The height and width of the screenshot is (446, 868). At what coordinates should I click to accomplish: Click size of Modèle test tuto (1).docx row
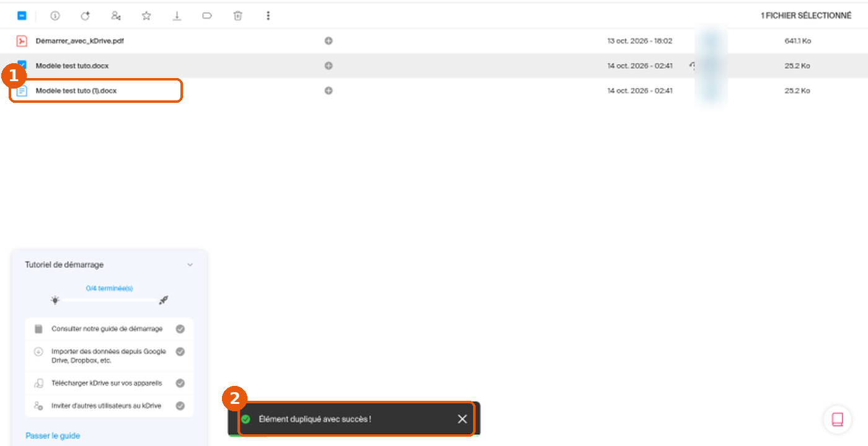(x=797, y=90)
